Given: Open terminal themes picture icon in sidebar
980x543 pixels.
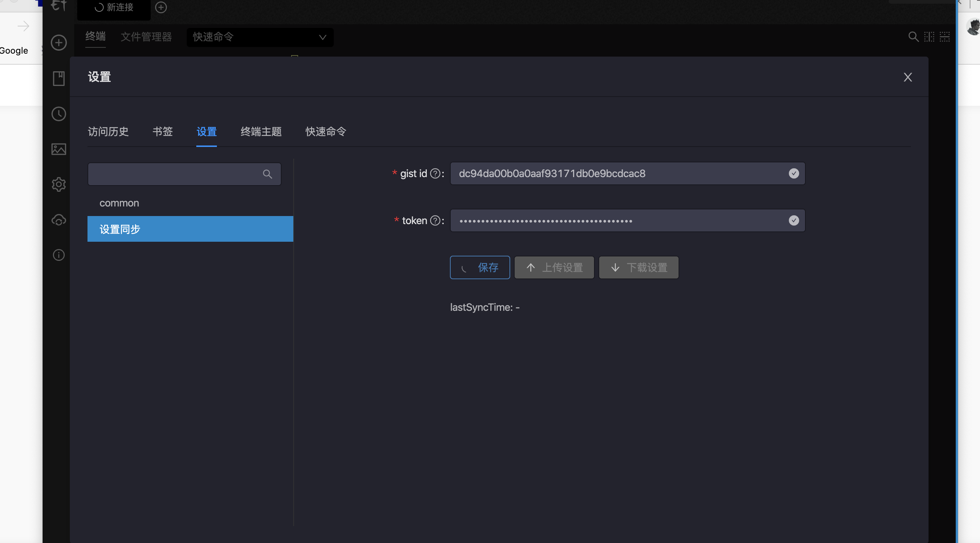Looking at the screenshot, I should click(x=58, y=149).
